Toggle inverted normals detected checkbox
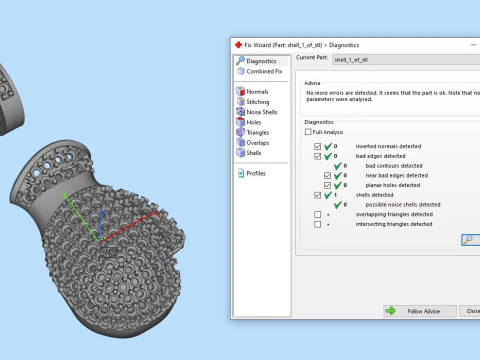 317,146
